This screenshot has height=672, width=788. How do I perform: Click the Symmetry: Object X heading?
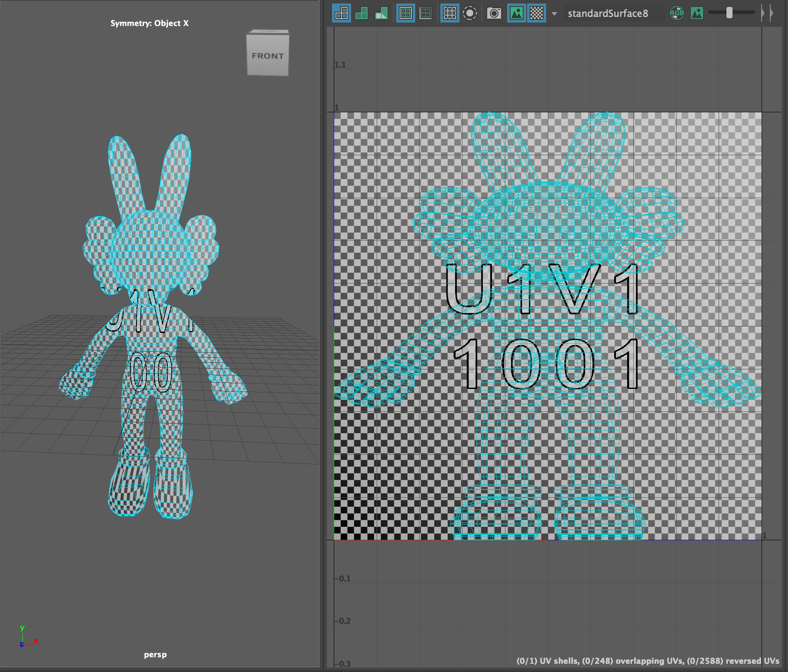click(x=150, y=23)
